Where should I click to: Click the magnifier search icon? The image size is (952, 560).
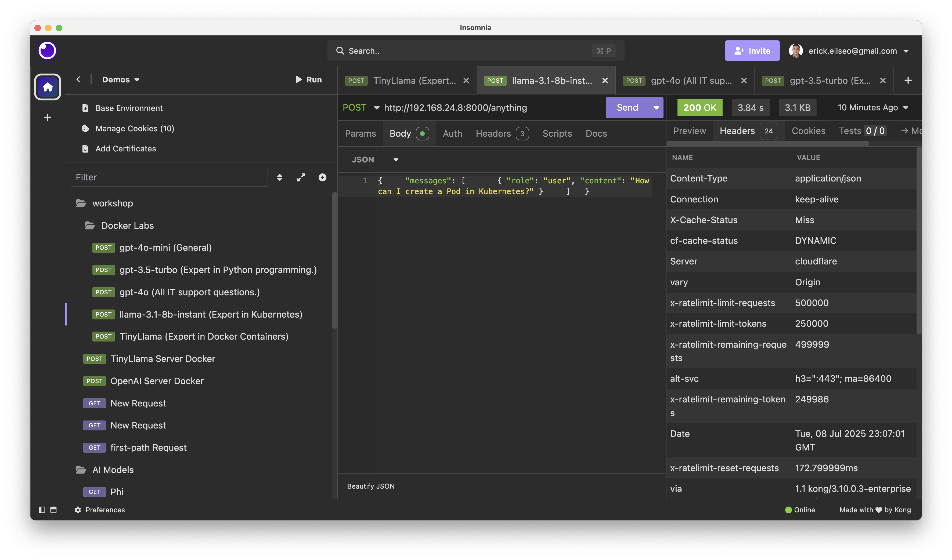click(340, 50)
